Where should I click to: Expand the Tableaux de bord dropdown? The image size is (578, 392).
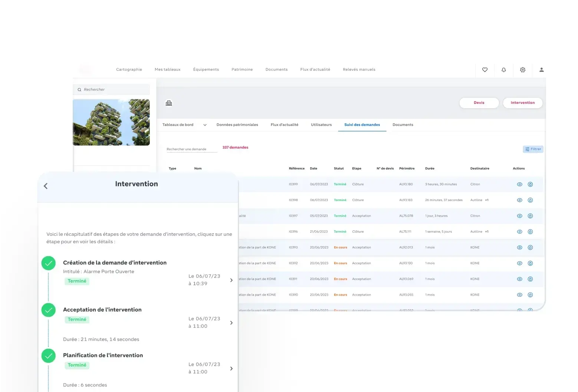[205, 125]
